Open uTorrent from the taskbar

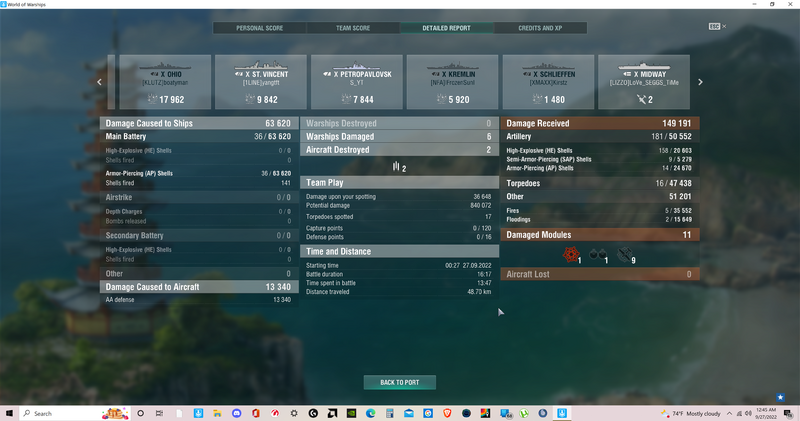(524, 413)
